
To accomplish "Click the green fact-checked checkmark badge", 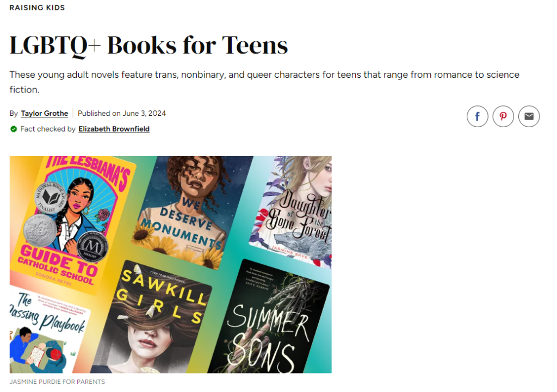I will click(14, 129).
